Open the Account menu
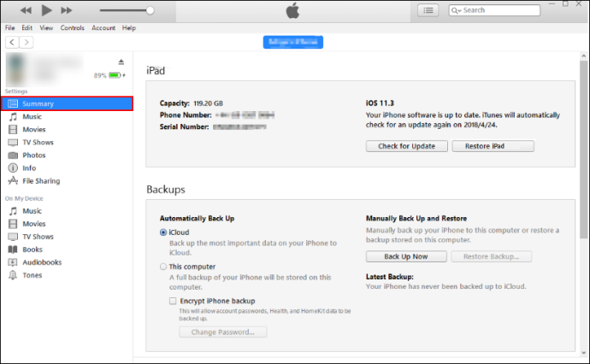This screenshot has width=590, height=364. (103, 28)
